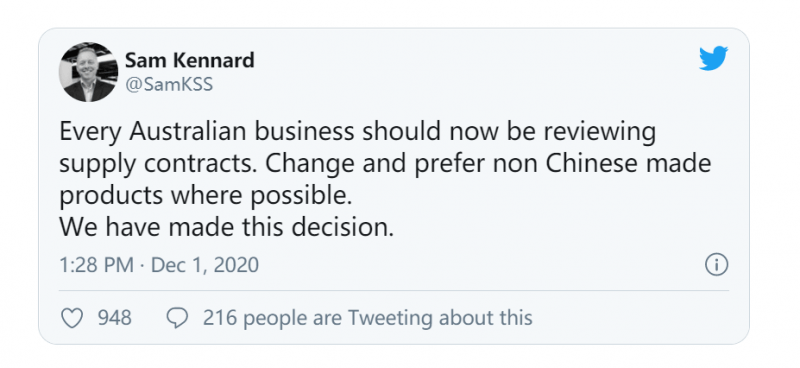Click the "Every Australian business" first line
The height and width of the screenshot is (368, 800).
click(358, 133)
